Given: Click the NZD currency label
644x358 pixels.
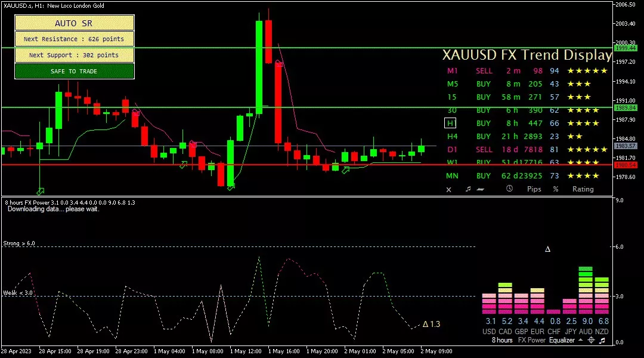Looking at the screenshot, I should (602, 331).
